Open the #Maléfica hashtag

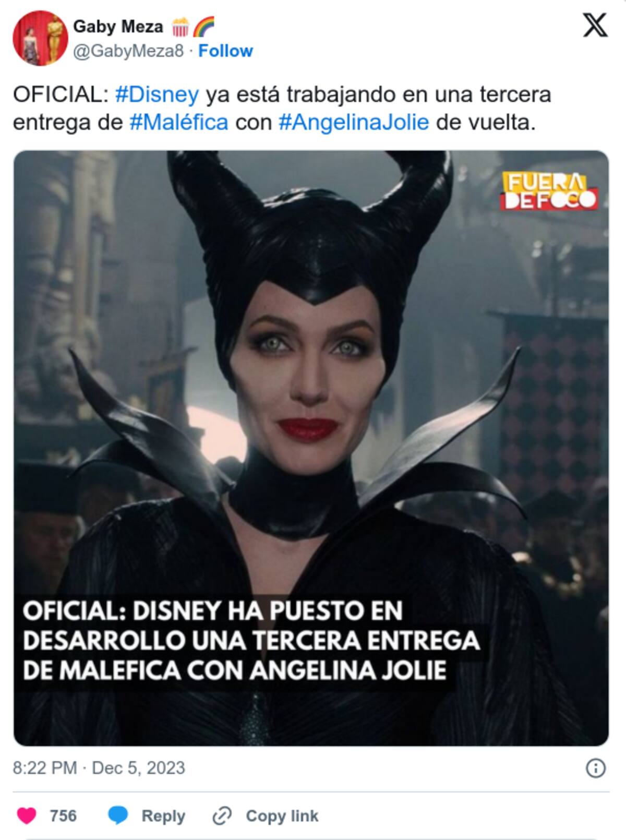pos(178,122)
